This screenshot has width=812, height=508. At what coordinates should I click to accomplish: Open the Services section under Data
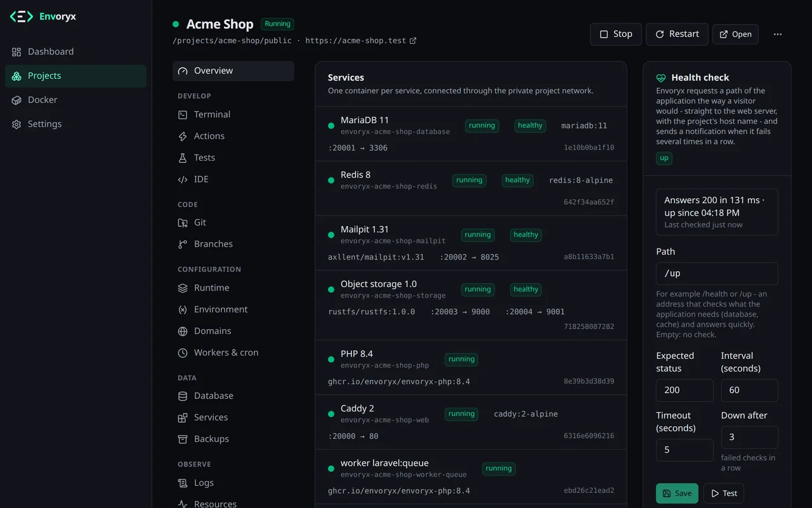tap(233, 417)
